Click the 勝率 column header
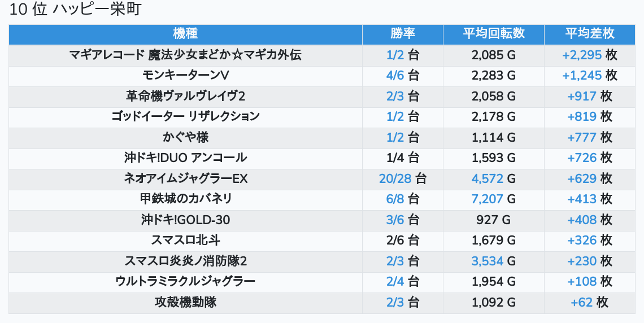644x323 pixels. (x=402, y=34)
